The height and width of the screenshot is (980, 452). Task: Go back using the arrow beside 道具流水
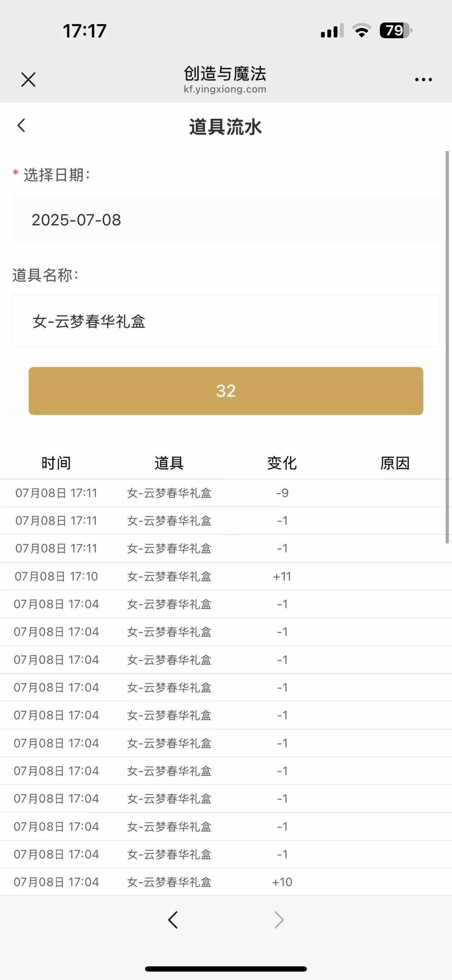[x=21, y=125]
